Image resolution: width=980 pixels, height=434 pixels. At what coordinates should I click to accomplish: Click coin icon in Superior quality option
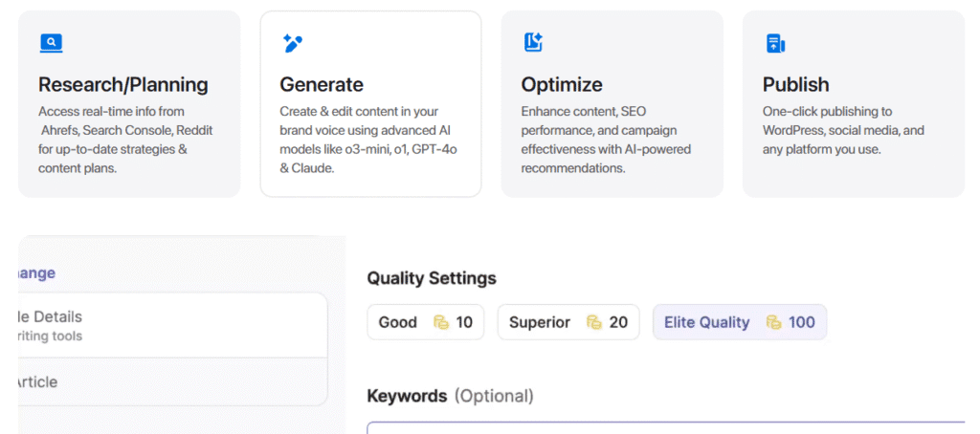594,322
